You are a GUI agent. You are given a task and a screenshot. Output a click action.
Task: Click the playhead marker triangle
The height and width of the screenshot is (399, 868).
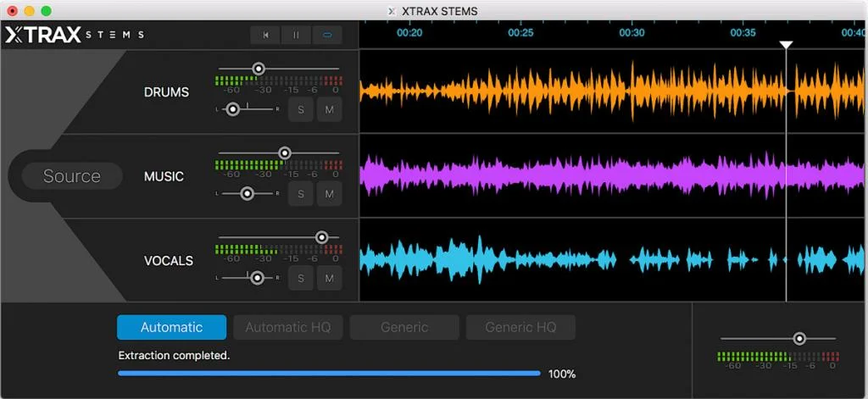pos(786,45)
